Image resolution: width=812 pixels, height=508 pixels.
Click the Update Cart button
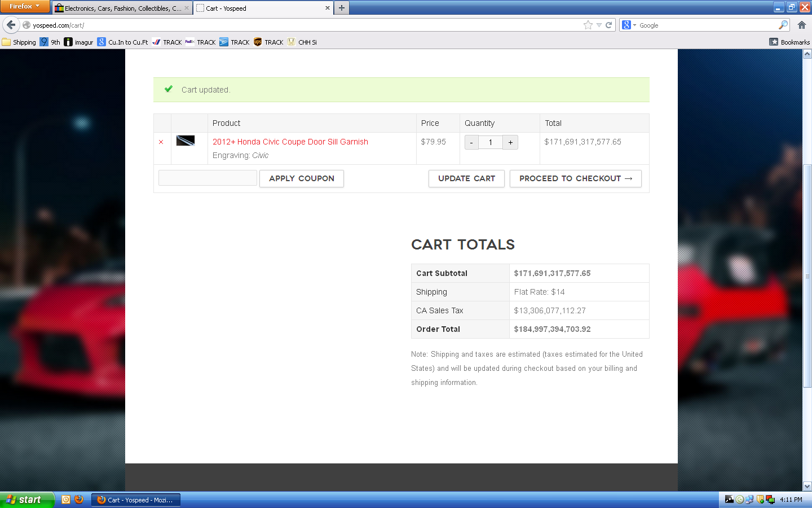tap(466, 178)
